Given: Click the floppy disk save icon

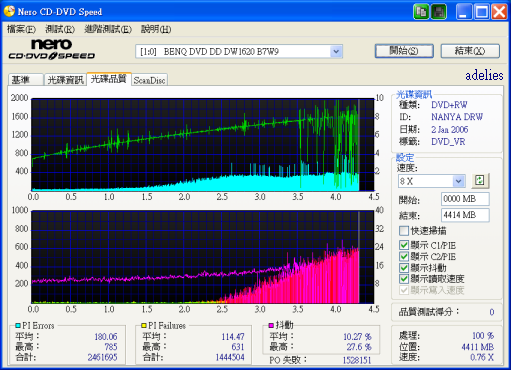Looking at the screenshot, I should click(x=439, y=12).
